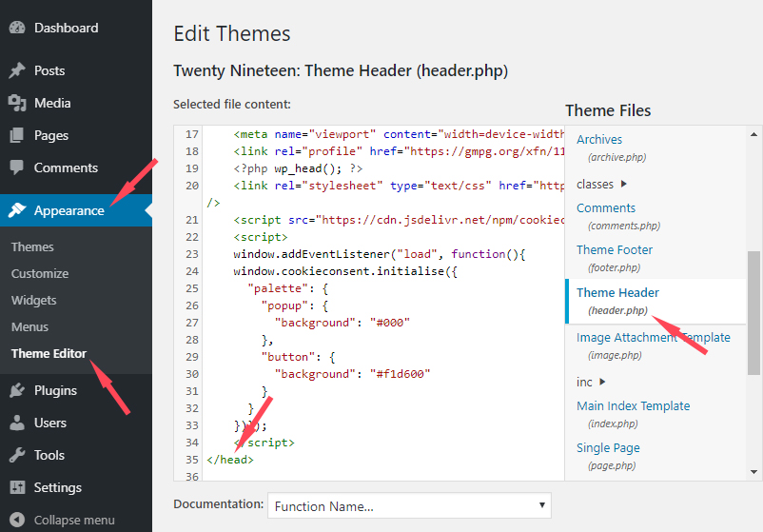763x532 pixels.
Task: Click the "#f1d600" value on line 30
Action: [400, 374]
